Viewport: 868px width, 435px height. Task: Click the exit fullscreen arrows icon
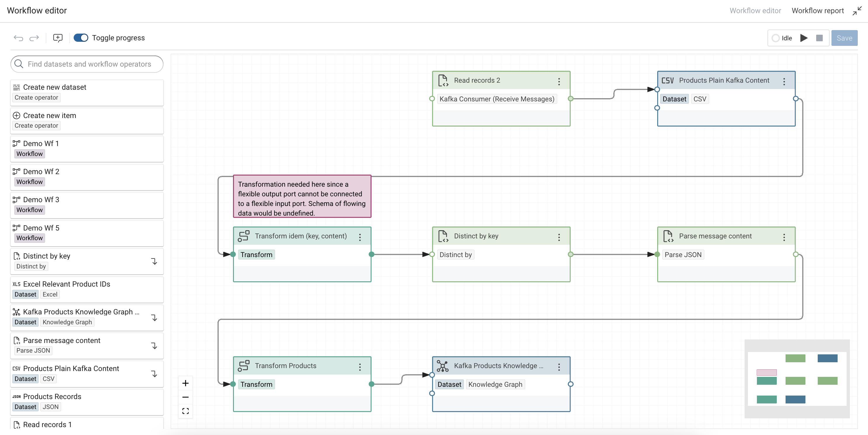tap(857, 11)
